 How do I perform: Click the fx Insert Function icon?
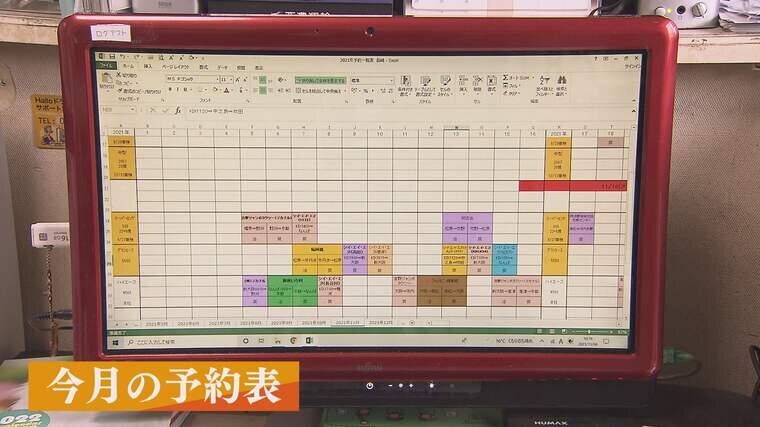[x=178, y=111]
